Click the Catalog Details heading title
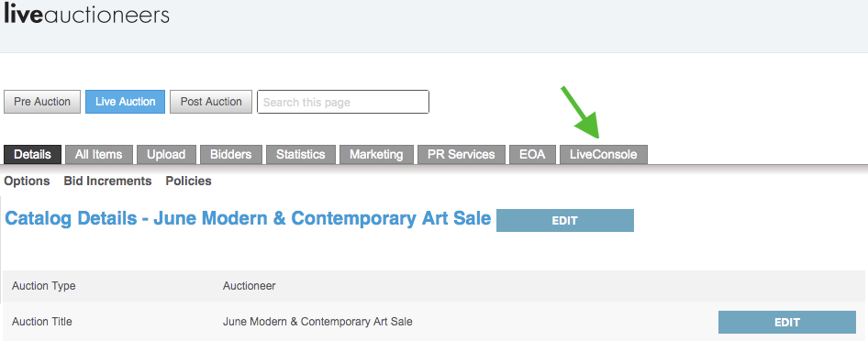Screen dimensions: 868x341 [248, 218]
